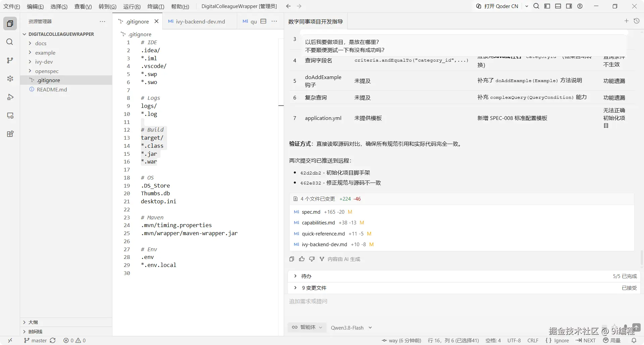Toggle the secondary side bar layout icon

tap(569, 6)
